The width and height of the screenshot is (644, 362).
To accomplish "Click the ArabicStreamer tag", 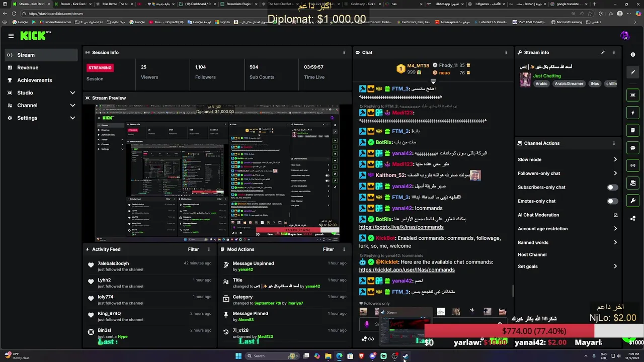I will tap(569, 84).
